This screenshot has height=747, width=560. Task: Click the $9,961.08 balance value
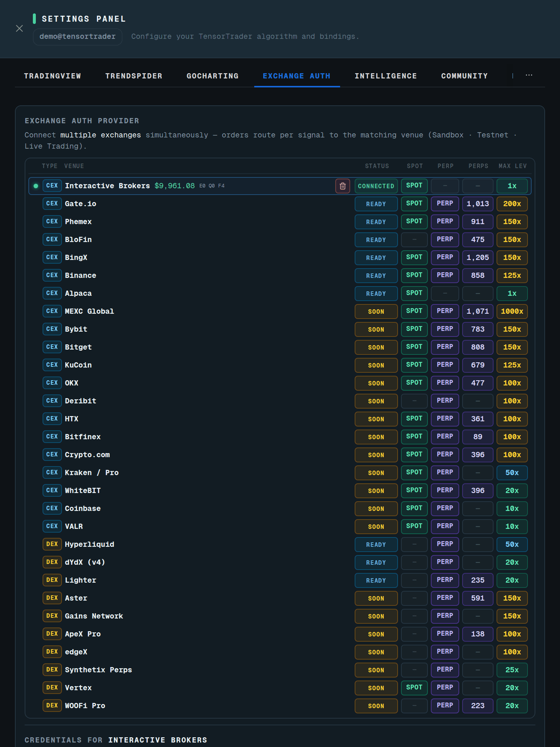click(x=175, y=186)
